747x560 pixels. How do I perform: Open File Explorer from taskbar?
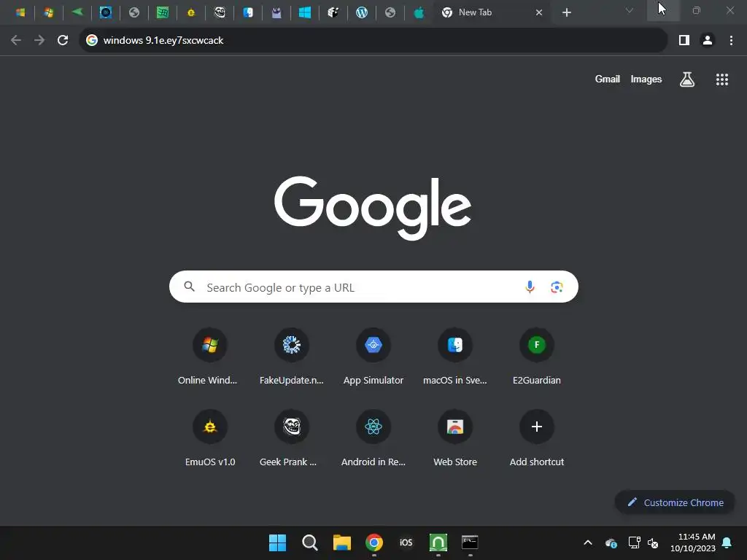[x=341, y=542]
